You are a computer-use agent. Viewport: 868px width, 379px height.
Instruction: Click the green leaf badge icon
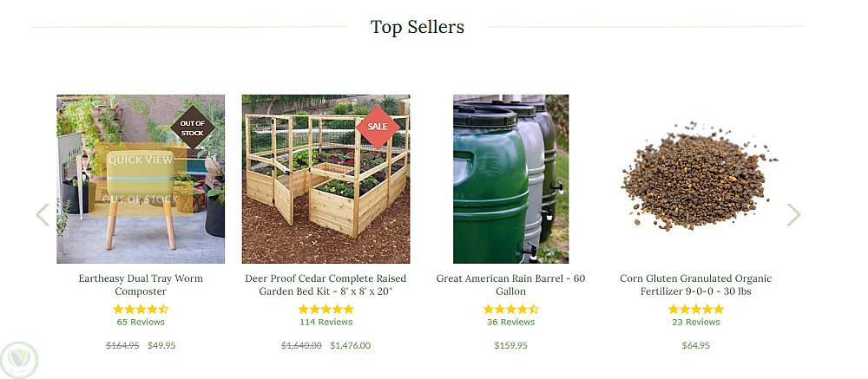[19, 359]
